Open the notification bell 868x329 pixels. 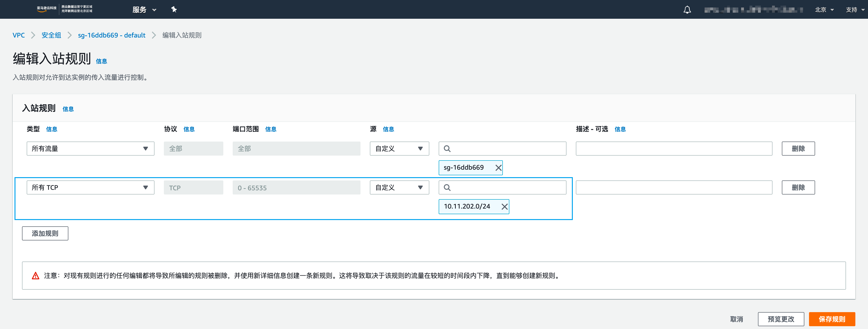(687, 9)
